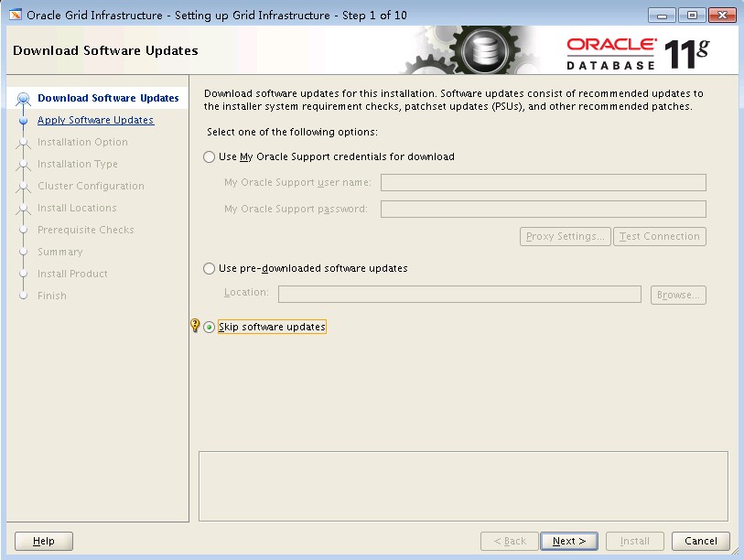
Task: Open Proxy Settings dialog
Action: (566, 236)
